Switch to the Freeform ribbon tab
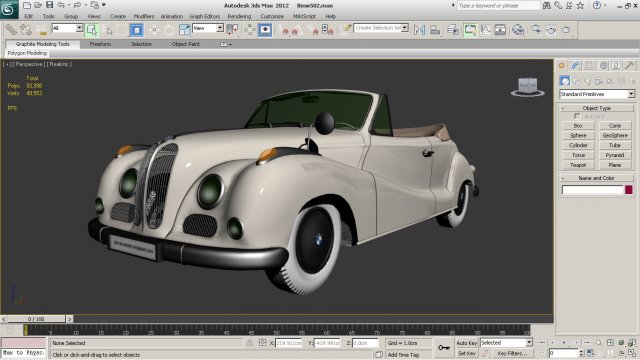This screenshot has width=640, height=360. pos(100,44)
